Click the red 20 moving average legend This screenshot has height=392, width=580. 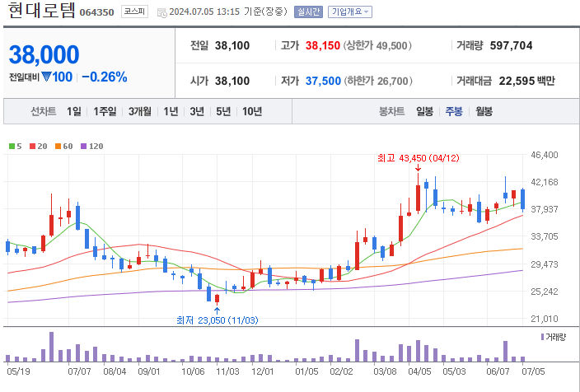(x=39, y=147)
